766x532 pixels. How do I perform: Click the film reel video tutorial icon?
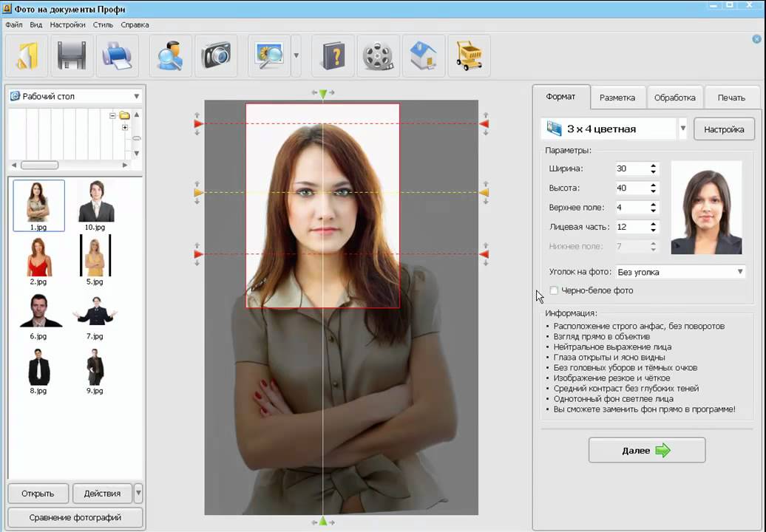pos(379,56)
